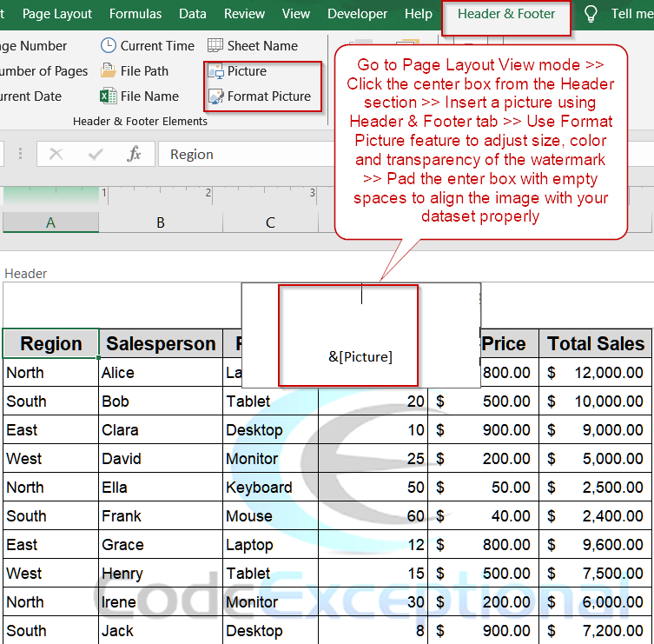
Task: Select the Salesperson header cell
Action: coord(161,344)
